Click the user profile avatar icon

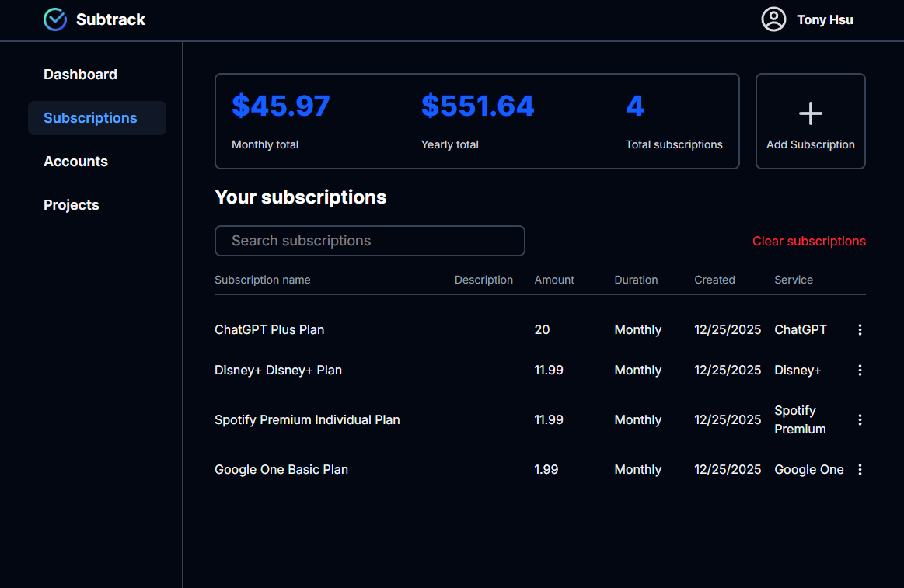point(773,19)
